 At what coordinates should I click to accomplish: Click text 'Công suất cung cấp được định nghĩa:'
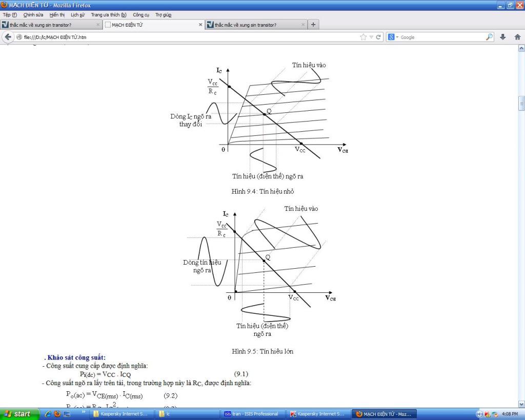[x=97, y=366]
